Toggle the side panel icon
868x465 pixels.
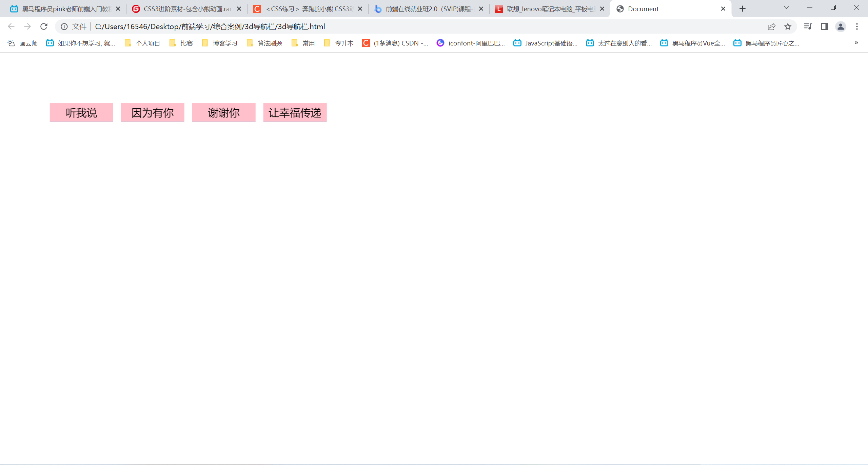(x=824, y=26)
